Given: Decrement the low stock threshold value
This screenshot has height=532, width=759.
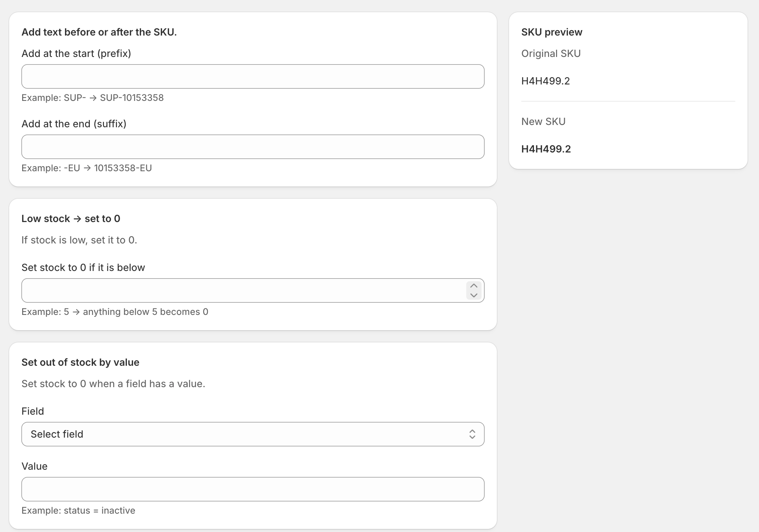Looking at the screenshot, I should (x=474, y=295).
